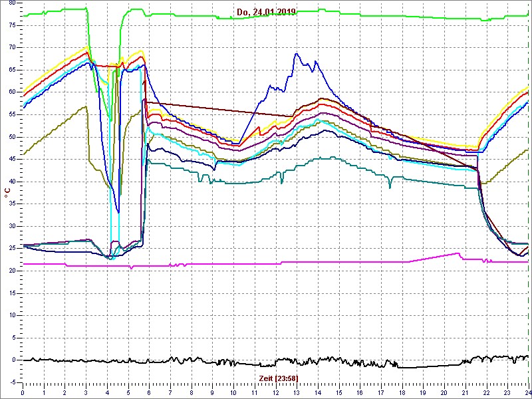Select the 40 temperature label on the y-axis

(x=12, y=182)
